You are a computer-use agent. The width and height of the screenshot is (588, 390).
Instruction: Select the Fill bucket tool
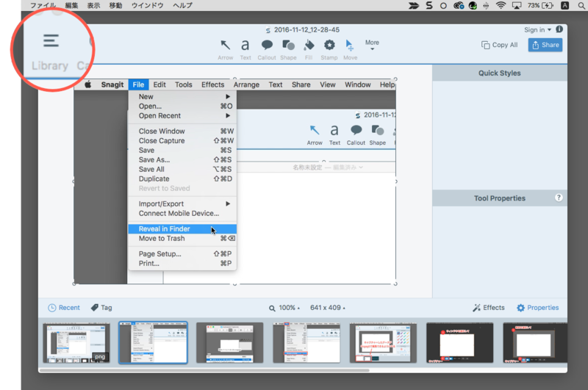point(309,49)
